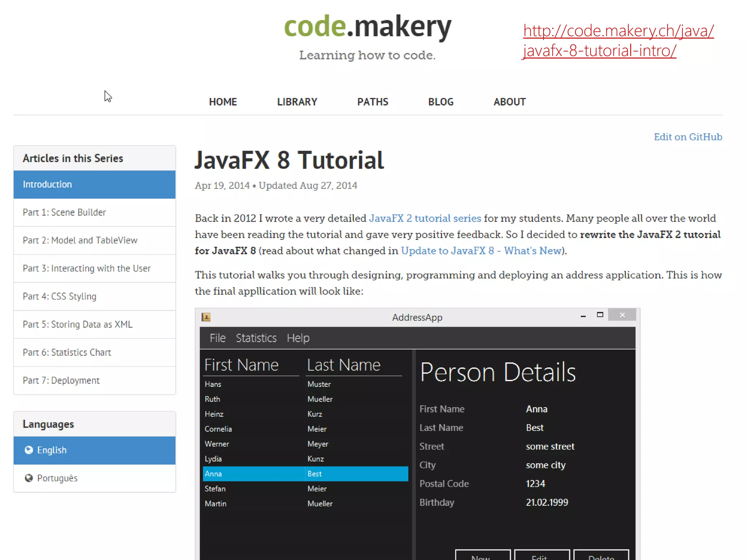This screenshot has width=747, height=560.
Task: Open the ABOUT page
Action: [x=509, y=102]
